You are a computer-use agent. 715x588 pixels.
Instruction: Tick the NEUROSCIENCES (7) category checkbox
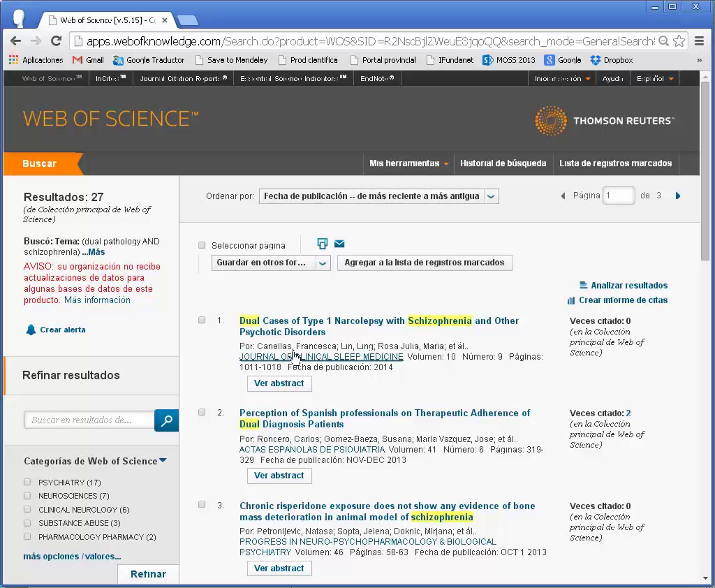27,496
